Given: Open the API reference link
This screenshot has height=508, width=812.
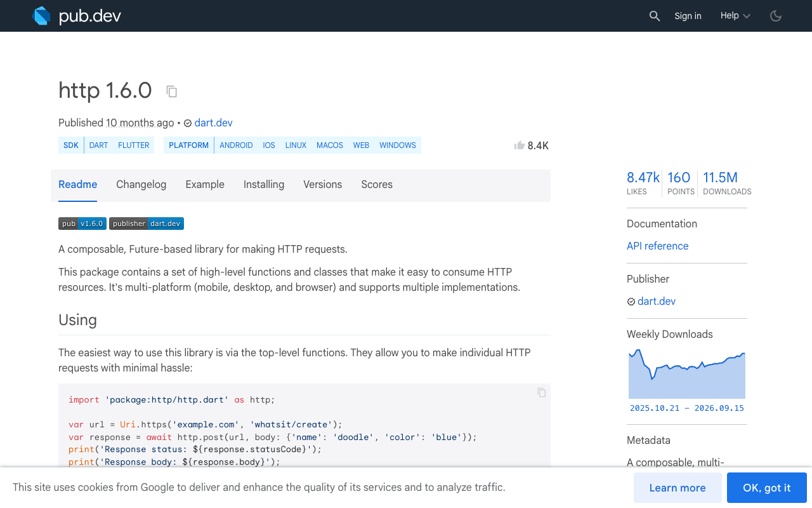Looking at the screenshot, I should [657, 246].
